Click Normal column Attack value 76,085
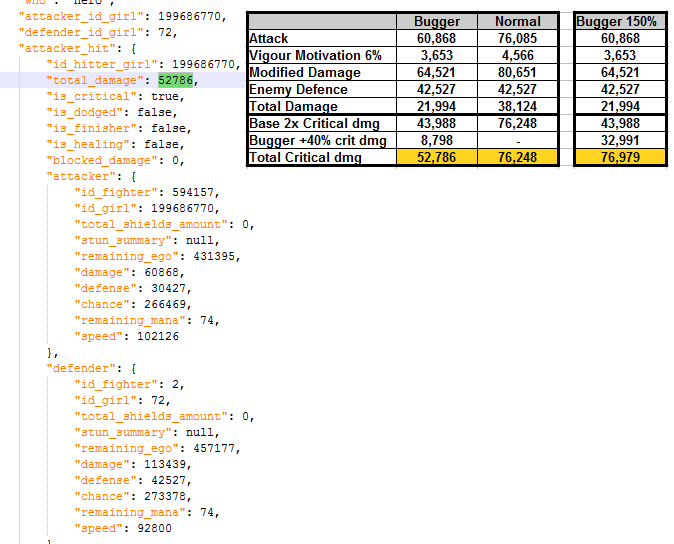Image resolution: width=674 pixels, height=544 pixels. pyautogui.click(x=518, y=38)
